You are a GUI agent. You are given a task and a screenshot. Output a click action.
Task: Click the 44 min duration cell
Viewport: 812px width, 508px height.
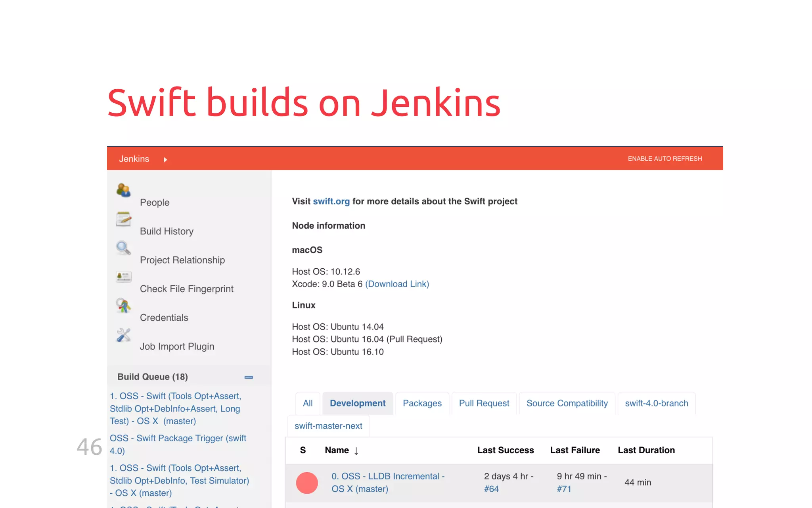click(638, 483)
